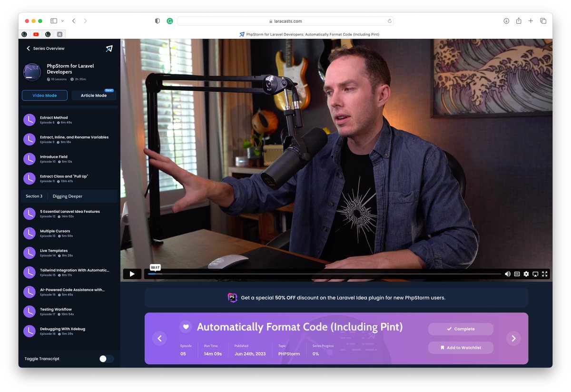Open AI-Powered Code Assistance episode
This screenshot has height=392, width=571.
[x=69, y=292]
